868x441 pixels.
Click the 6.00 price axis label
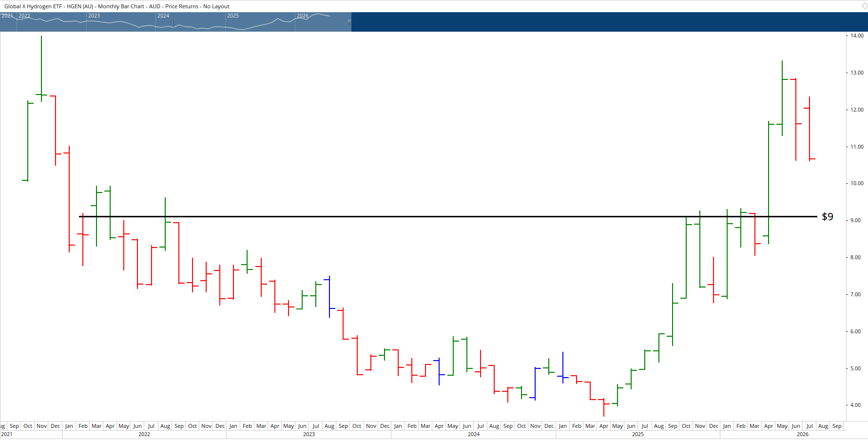tap(855, 331)
